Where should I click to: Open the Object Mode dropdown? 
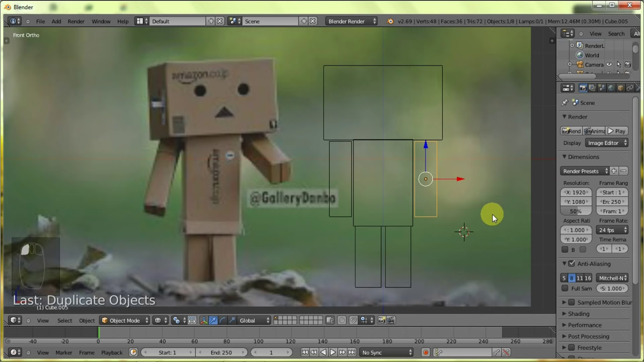(x=125, y=320)
